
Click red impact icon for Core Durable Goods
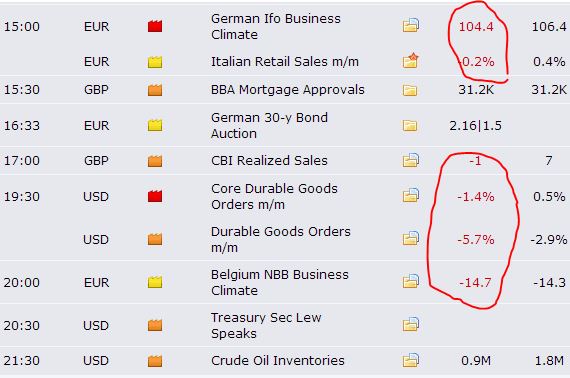point(155,196)
